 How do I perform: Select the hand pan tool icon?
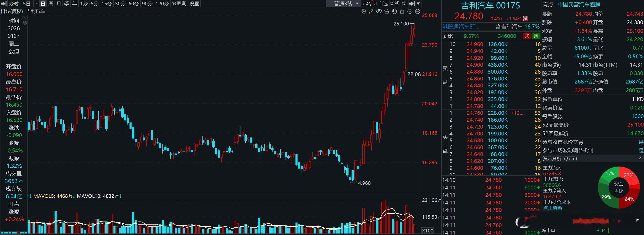[394, 11]
